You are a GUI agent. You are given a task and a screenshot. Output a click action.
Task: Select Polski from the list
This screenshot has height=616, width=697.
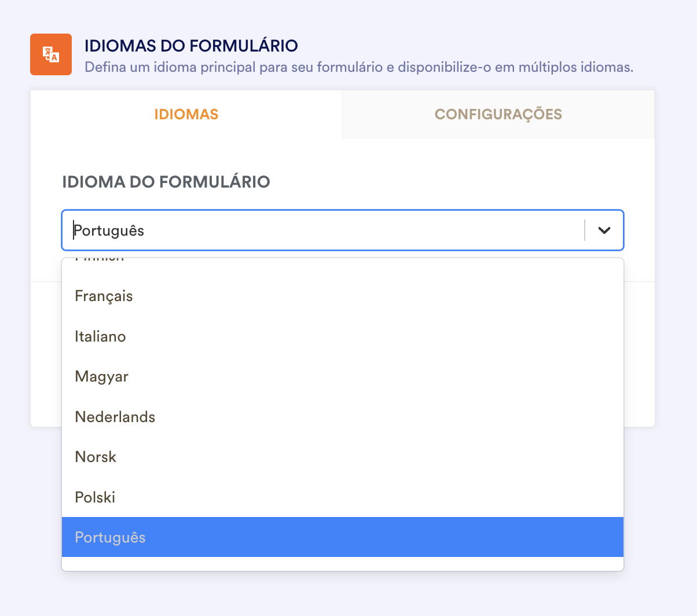pyautogui.click(x=94, y=497)
